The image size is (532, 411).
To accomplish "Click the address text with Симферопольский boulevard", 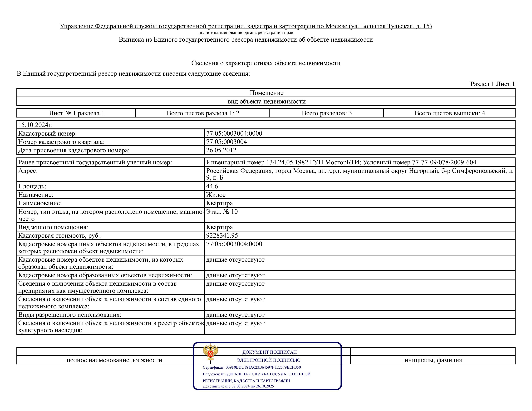I will pos(360,171).
